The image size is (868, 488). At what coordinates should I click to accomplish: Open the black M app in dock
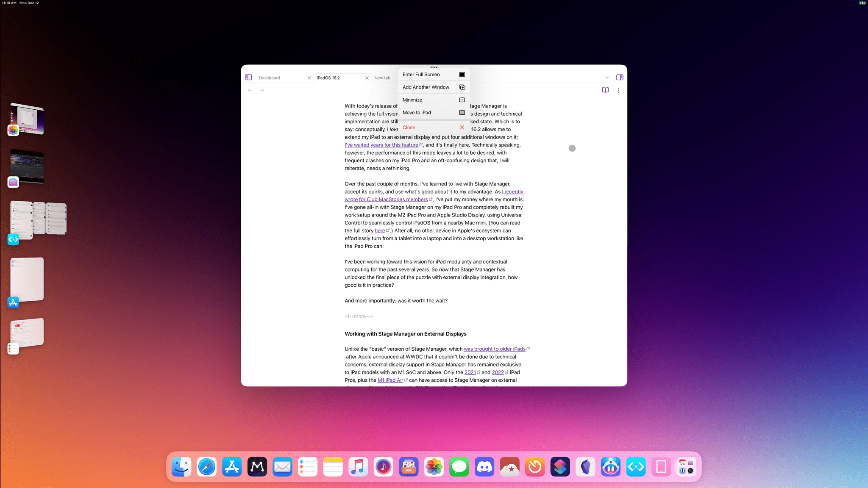point(257,467)
